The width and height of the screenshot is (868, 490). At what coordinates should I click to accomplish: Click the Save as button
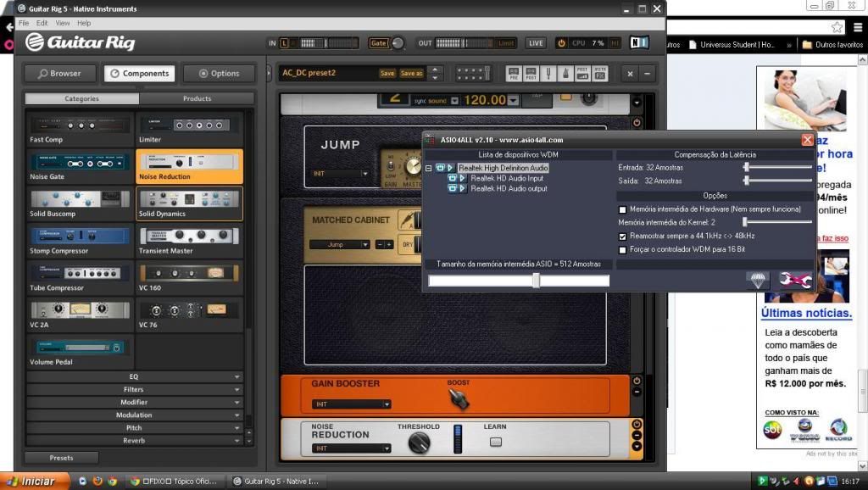click(411, 74)
